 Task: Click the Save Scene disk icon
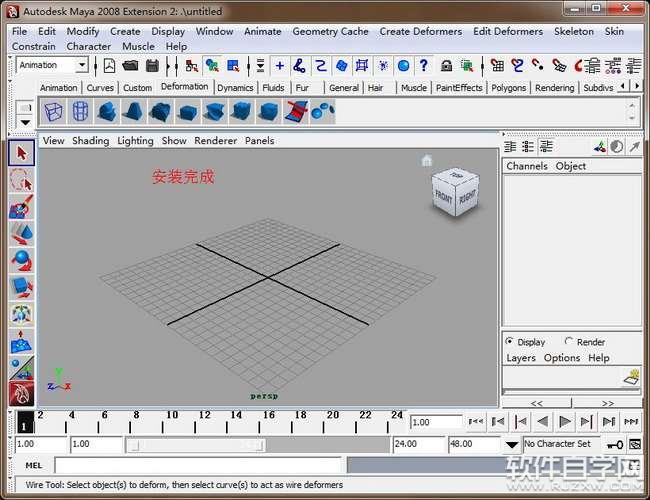point(152,66)
